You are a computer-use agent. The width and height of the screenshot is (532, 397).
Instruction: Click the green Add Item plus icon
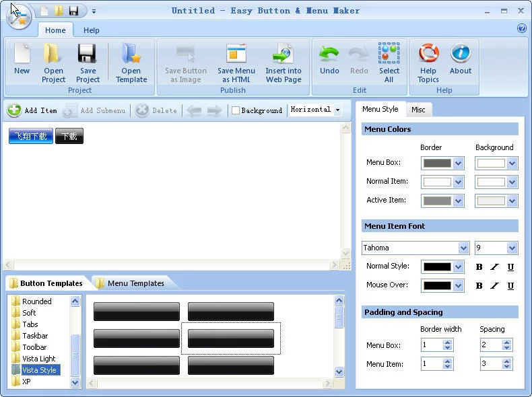14,110
